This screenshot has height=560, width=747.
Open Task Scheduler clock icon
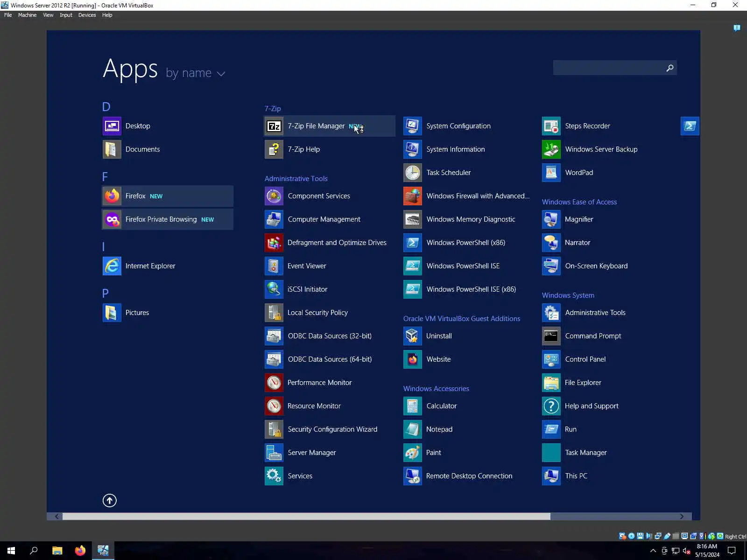413,173
